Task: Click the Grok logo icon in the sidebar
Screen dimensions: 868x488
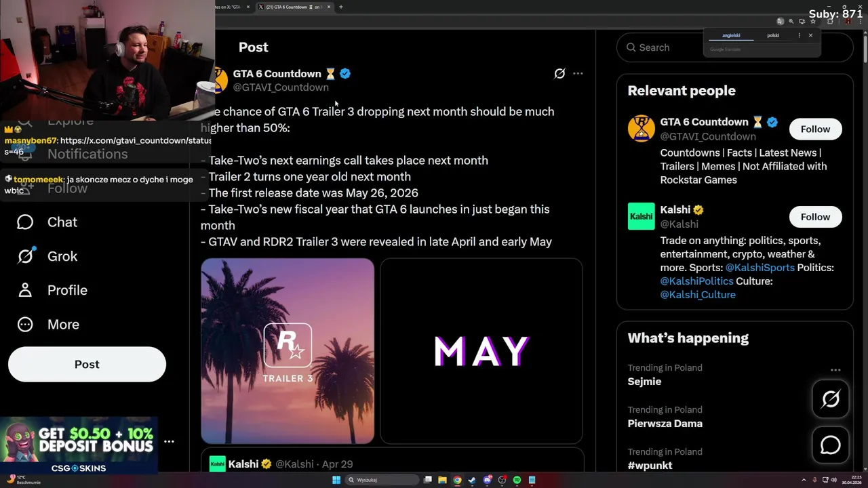Action: pyautogui.click(x=25, y=256)
